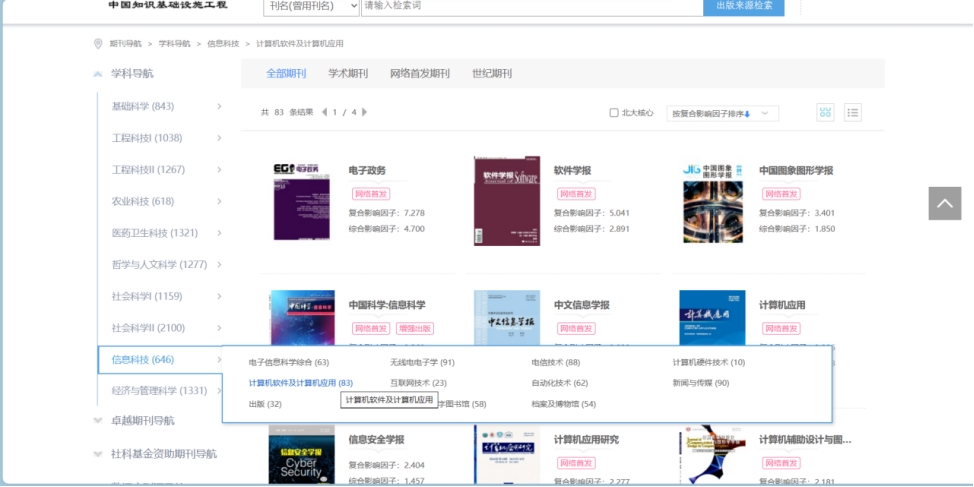This screenshot has width=974, height=487.
Task: Choose 新闻与传媒 (90) in submenu
Action: [x=701, y=383]
